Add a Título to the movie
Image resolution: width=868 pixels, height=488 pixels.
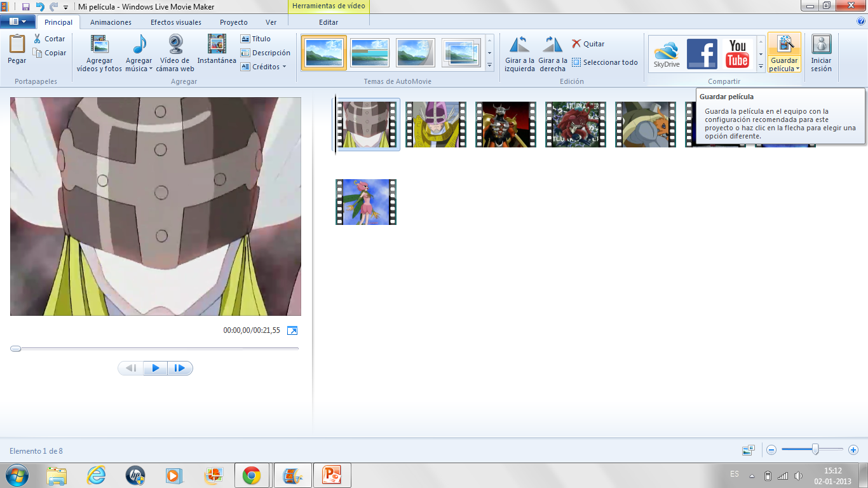[256, 39]
